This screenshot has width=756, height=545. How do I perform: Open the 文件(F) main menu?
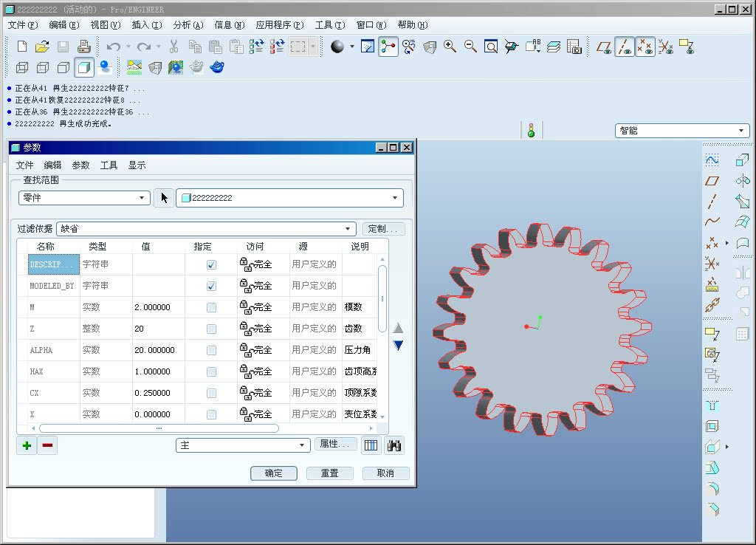coord(23,25)
